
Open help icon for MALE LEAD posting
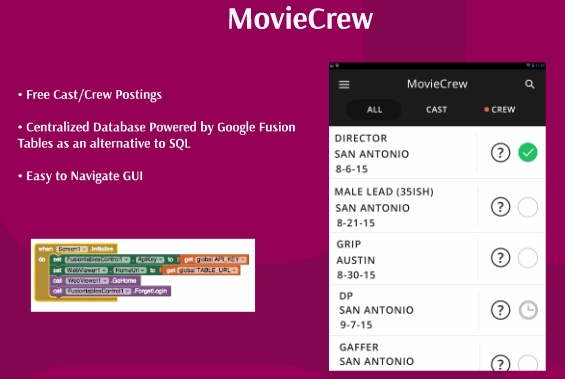pyautogui.click(x=500, y=207)
